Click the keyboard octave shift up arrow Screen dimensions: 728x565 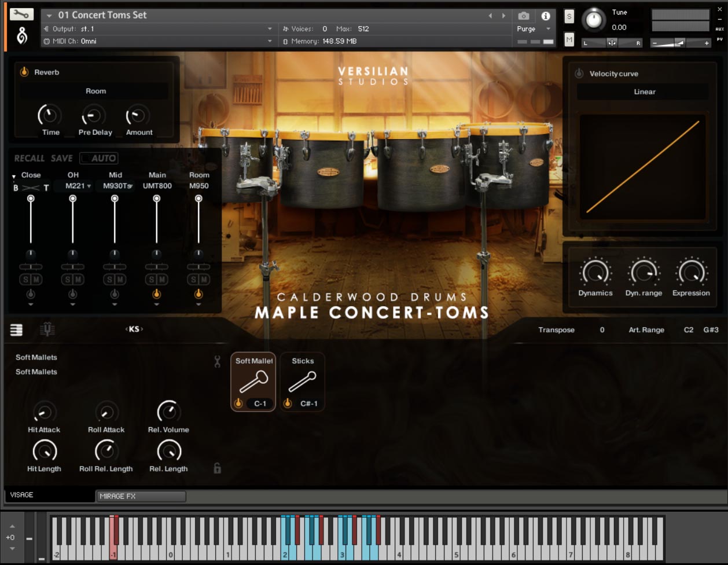tap(13, 526)
